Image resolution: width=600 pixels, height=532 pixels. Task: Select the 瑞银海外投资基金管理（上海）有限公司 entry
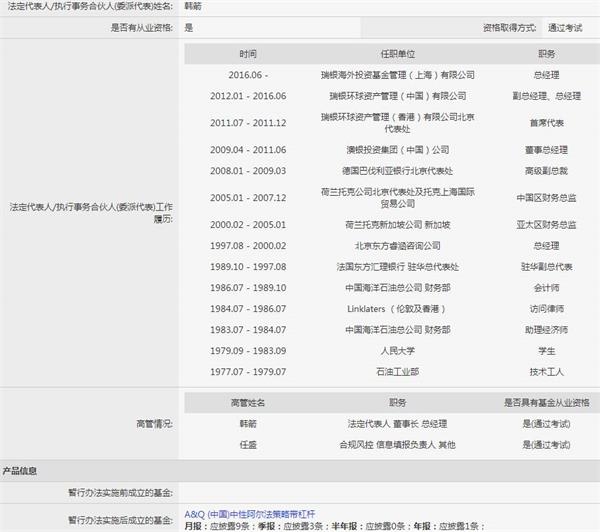pyautogui.click(x=397, y=75)
